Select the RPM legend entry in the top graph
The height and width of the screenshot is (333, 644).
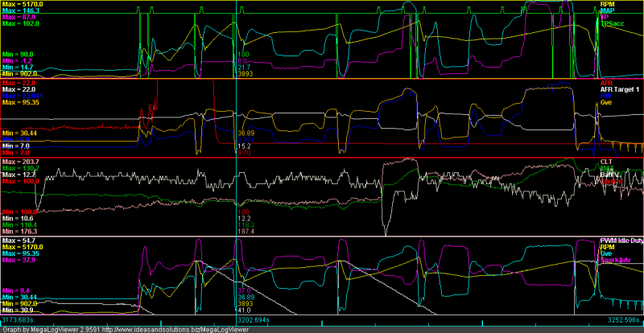tap(606, 4)
